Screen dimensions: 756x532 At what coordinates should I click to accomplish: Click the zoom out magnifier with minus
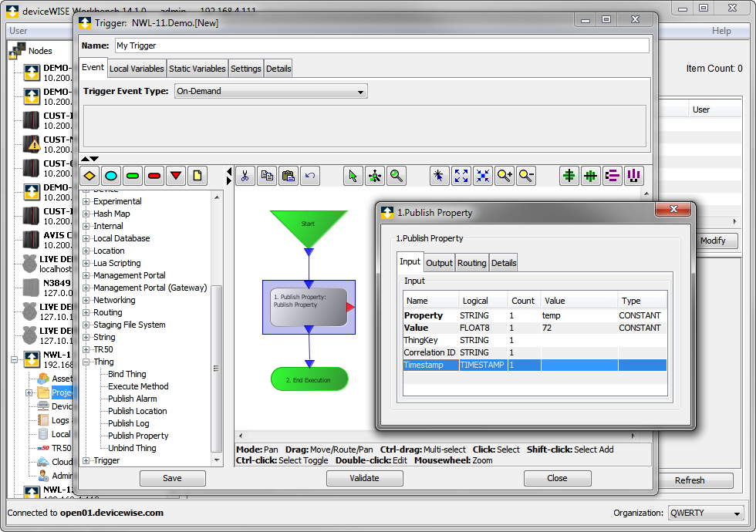(x=526, y=176)
